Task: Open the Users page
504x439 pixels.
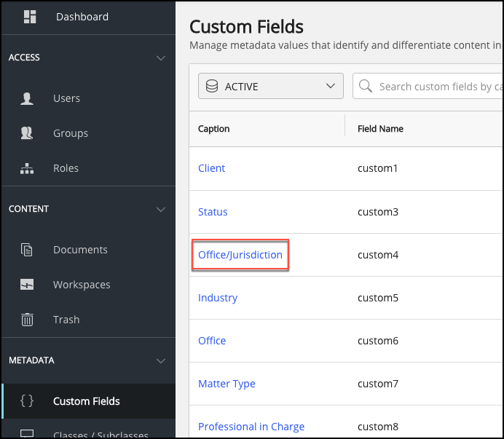Action: coord(66,98)
